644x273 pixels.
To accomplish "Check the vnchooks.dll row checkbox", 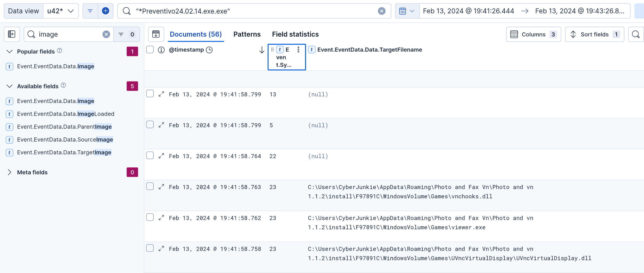I will (x=150, y=186).
